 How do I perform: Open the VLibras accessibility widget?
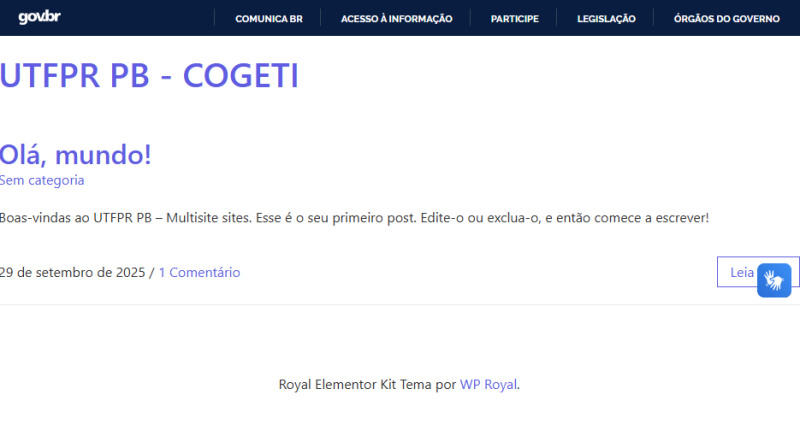point(774,280)
